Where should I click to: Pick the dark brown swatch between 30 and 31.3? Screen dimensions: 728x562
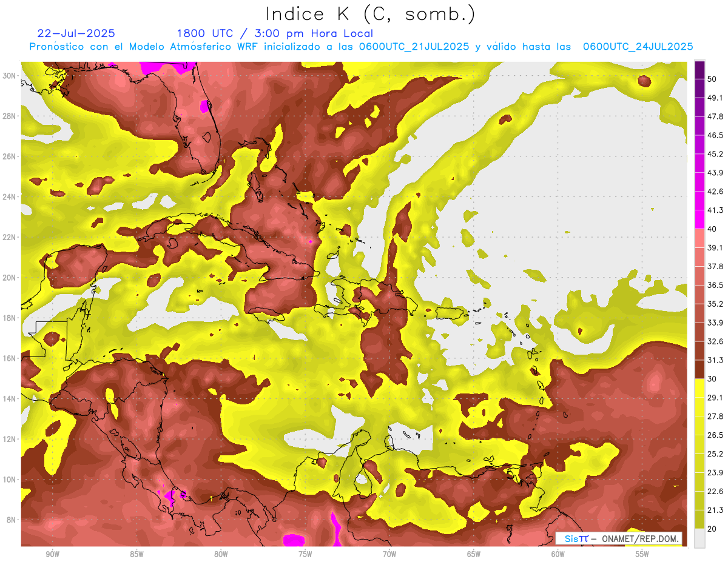point(699,369)
